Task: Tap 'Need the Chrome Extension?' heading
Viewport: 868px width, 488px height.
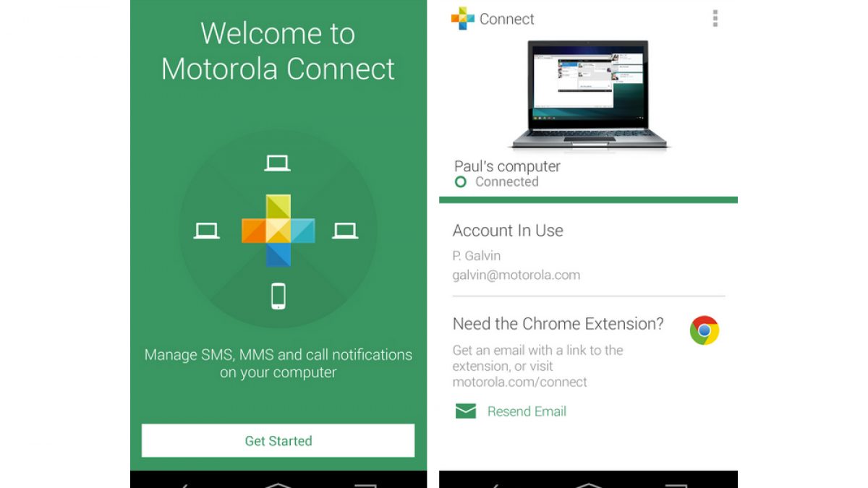Action: pos(558,324)
